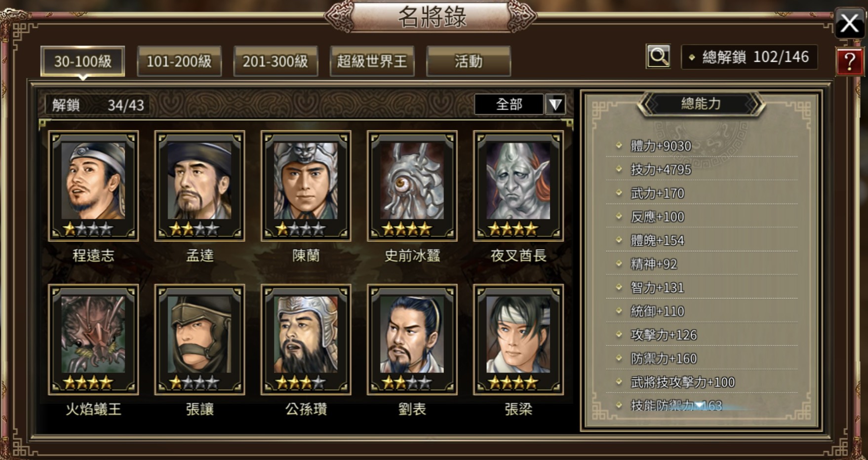Expand the stats list down arrow
The image size is (868, 460).
pyautogui.click(x=700, y=406)
